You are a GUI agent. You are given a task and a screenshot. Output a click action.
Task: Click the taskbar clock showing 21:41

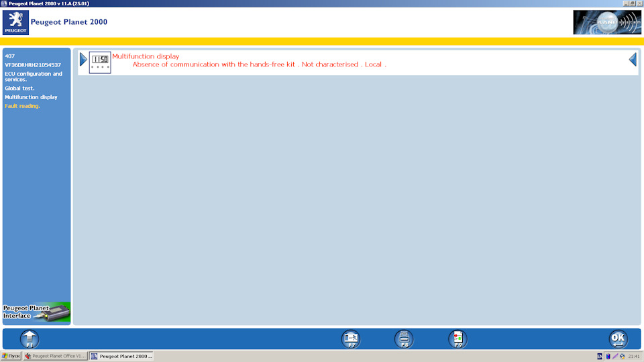tap(634, 356)
